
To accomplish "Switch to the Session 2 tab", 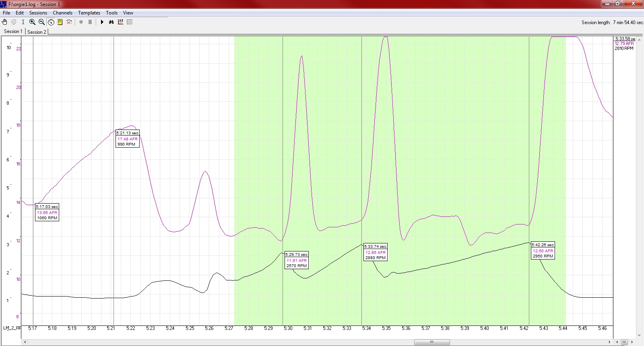I will (x=37, y=32).
